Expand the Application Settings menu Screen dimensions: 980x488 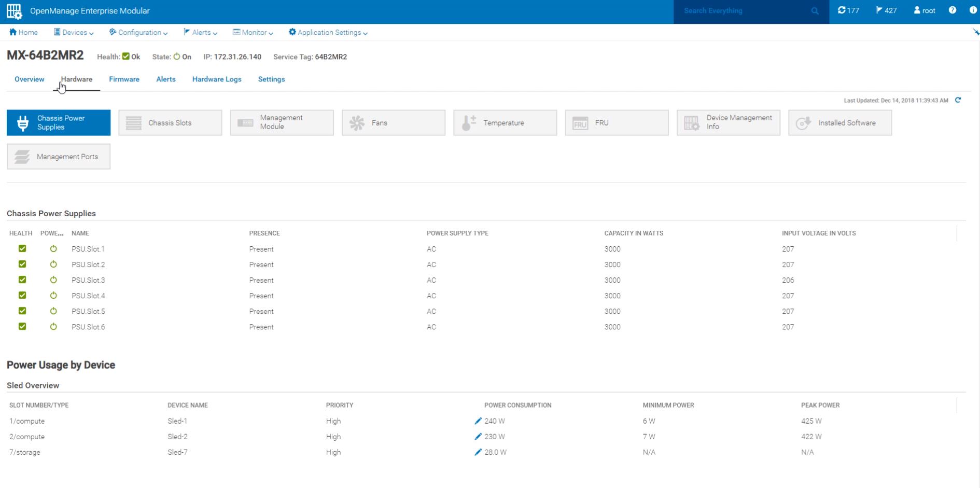(x=328, y=32)
